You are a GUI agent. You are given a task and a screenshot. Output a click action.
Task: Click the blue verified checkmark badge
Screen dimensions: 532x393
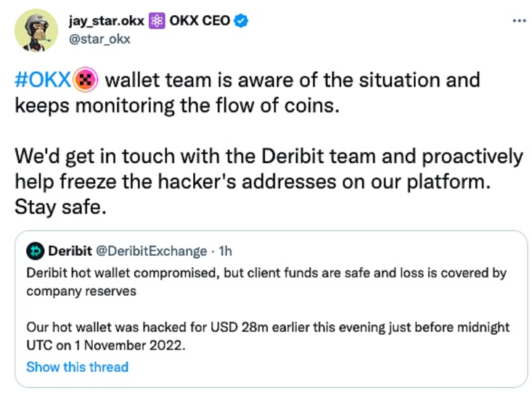(242, 21)
